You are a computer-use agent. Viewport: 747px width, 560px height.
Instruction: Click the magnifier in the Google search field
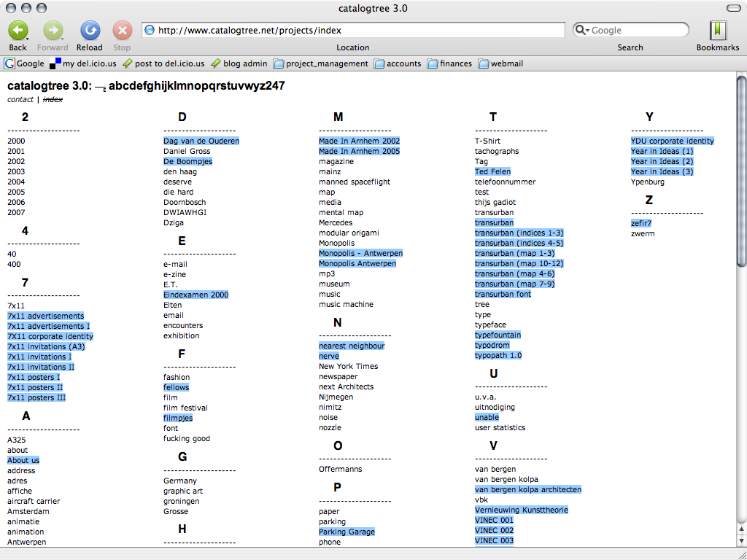click(x=579, y=29)
